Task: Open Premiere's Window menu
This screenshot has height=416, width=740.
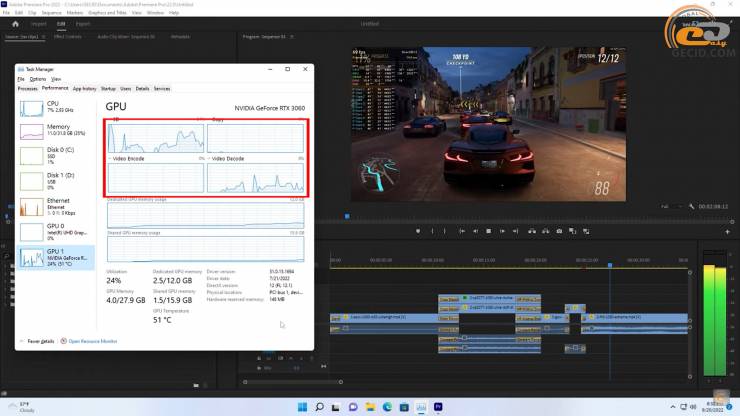Action: point(155,13)
